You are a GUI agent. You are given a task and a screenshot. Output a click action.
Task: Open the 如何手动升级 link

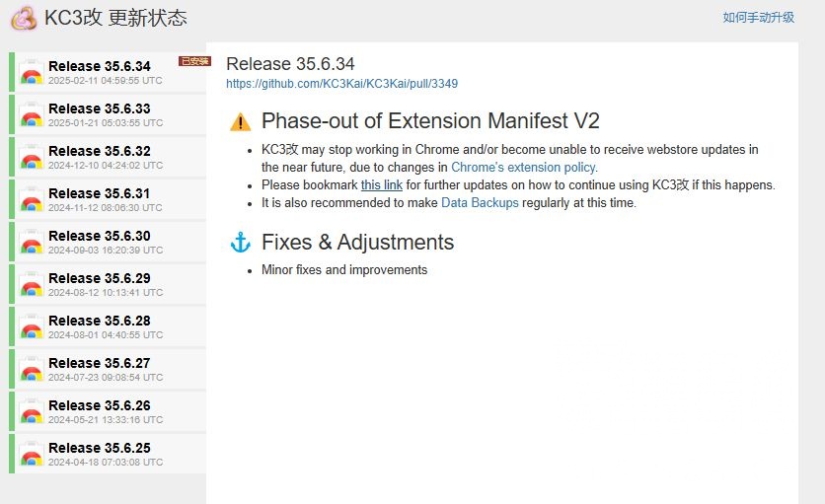[x=758, y=18]
